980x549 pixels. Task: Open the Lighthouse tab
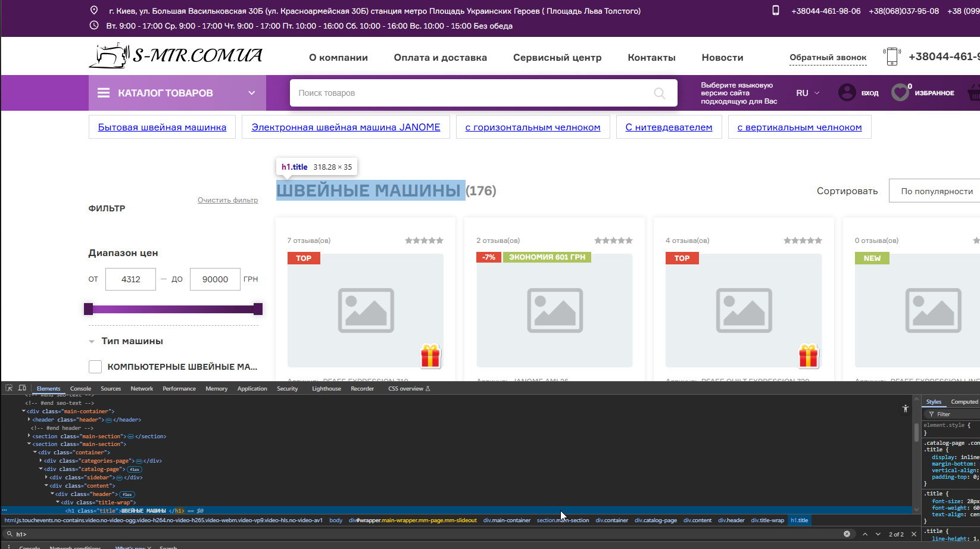[x=326, y=389]
